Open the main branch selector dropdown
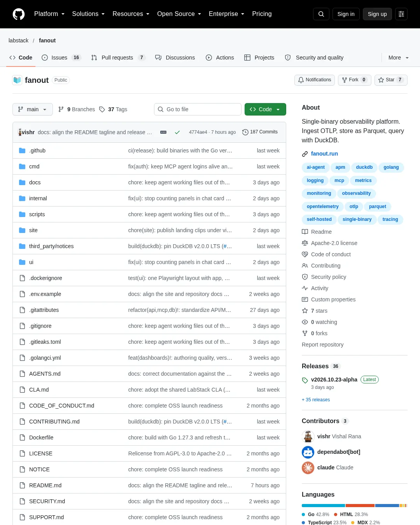 [32, 109]
